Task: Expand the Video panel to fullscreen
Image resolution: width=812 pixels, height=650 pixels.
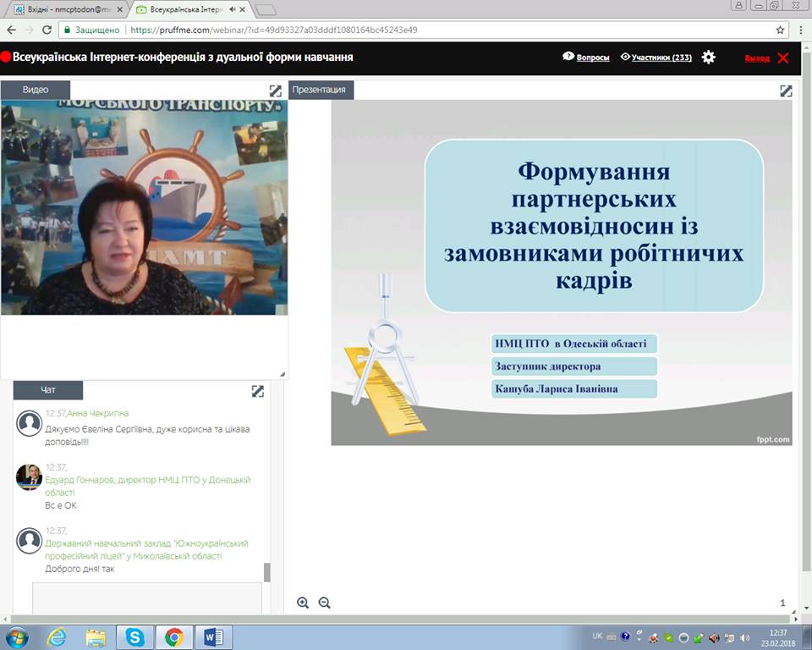Action: point(276,91)
